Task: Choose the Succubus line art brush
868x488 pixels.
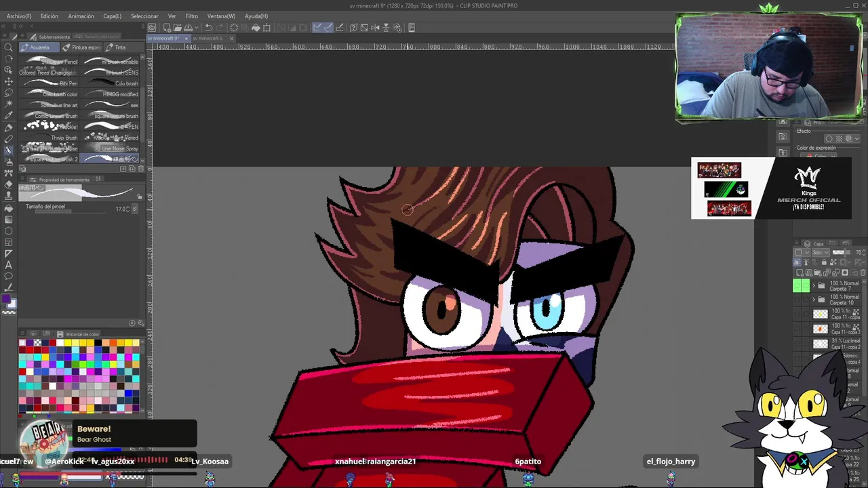Action: pyautogui.click(x=50, y=105)
